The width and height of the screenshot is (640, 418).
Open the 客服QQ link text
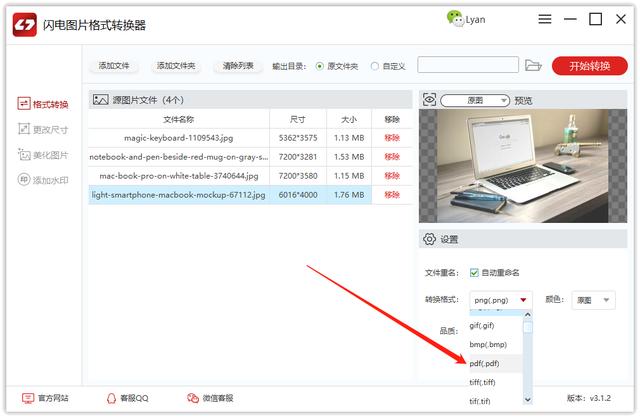pyautogui.click(x=134, y=398)
